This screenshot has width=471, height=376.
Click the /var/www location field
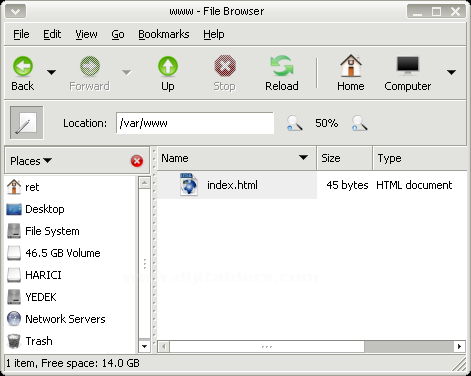pyautogui.click(x=195, y=123)
